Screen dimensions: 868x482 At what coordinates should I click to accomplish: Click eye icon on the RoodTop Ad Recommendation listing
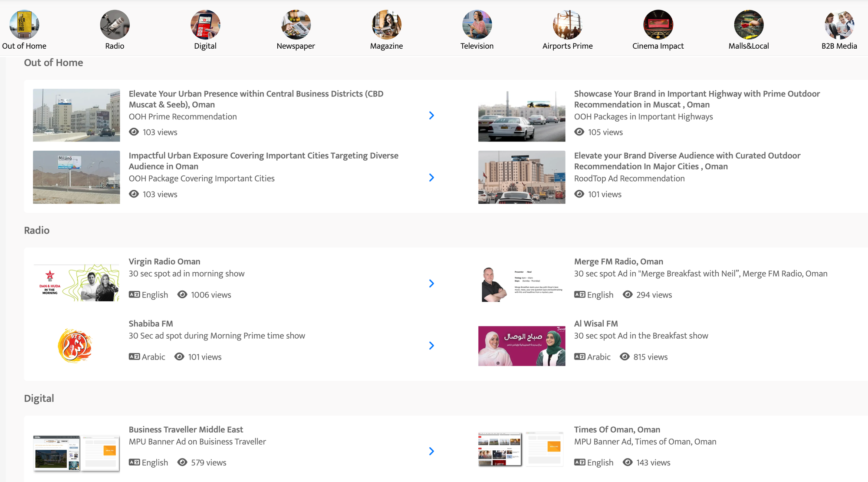[579, 194]
